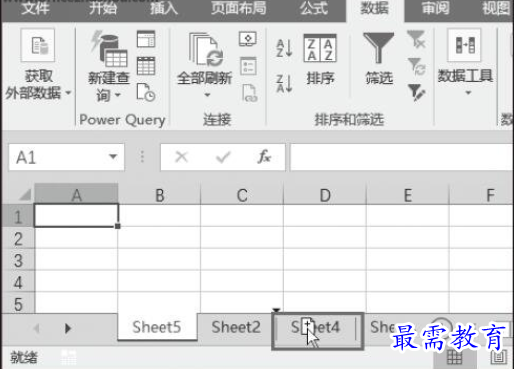This screenshot has height=369, width=514.
Task: Switch to the 视图 (View) tab
Action: [x=497, y=8]
